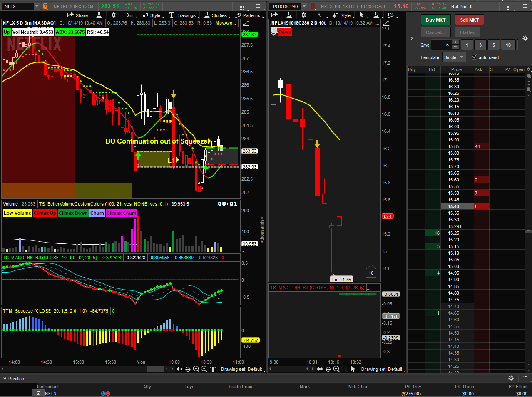The height and width of the screenshot is (397, 532).
Task: Zoom out on left chart magnifier minus
Action: pyautogui.click(x=204, y=369)
